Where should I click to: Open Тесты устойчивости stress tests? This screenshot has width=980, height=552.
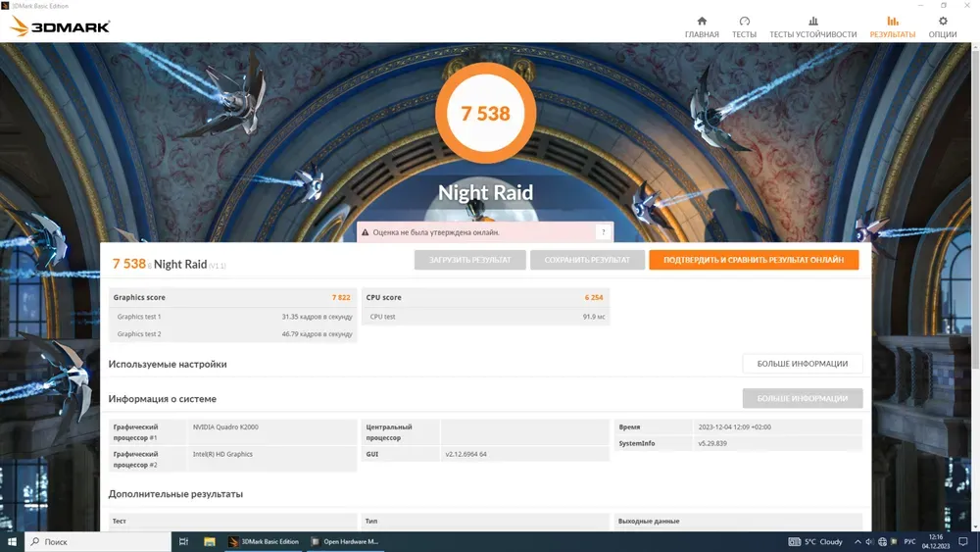812,26
